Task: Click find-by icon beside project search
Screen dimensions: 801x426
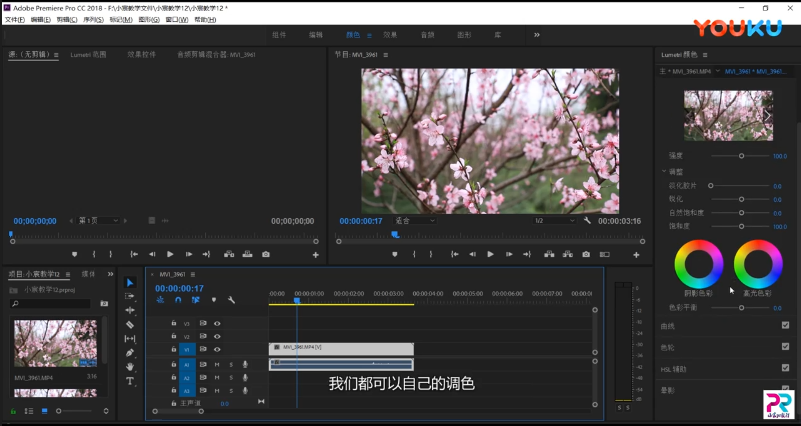Action: [x=104, y=303]
